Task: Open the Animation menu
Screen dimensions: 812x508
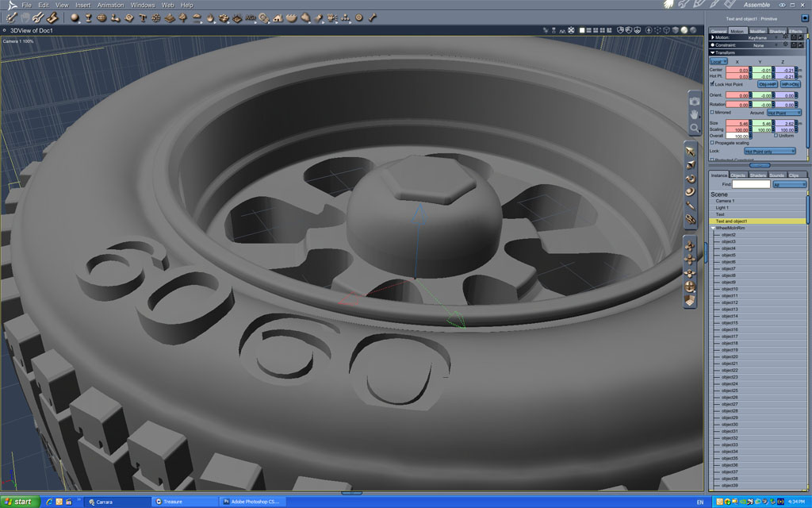Action: [111, 6]
